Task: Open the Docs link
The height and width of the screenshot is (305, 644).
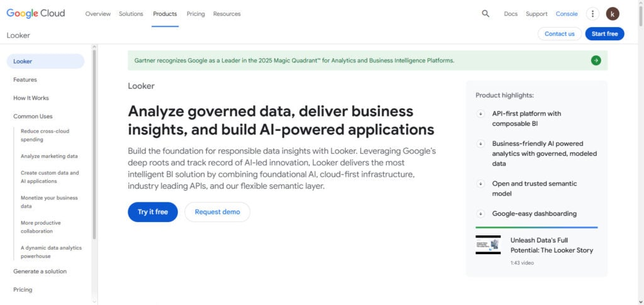Action: (x=511, y=14)
